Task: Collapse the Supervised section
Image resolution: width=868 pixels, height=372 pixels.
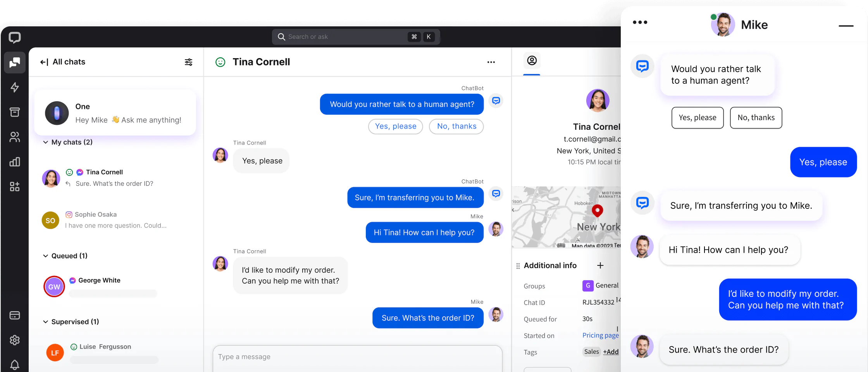Action: tap(45, 322)
